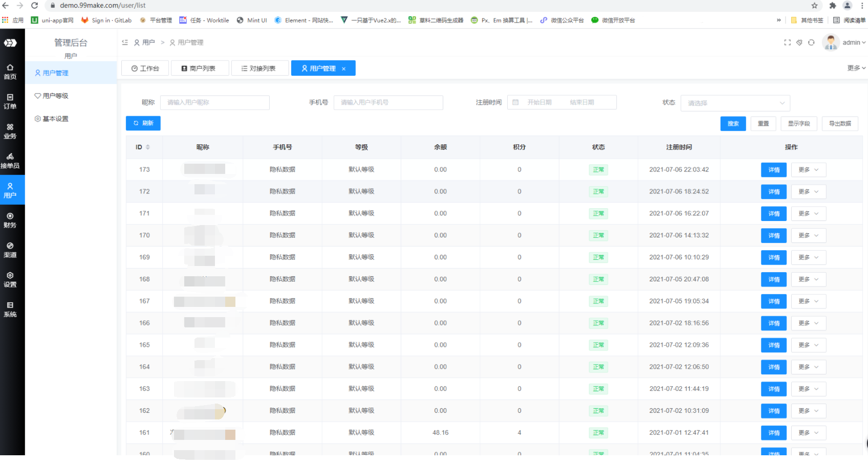Open the 状态 status dropdown

click(x=735, y=103)
